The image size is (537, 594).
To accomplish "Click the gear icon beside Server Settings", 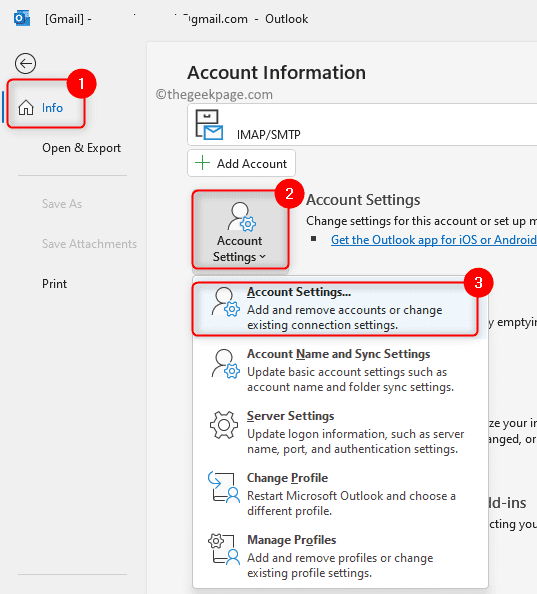I will (224, 425).
